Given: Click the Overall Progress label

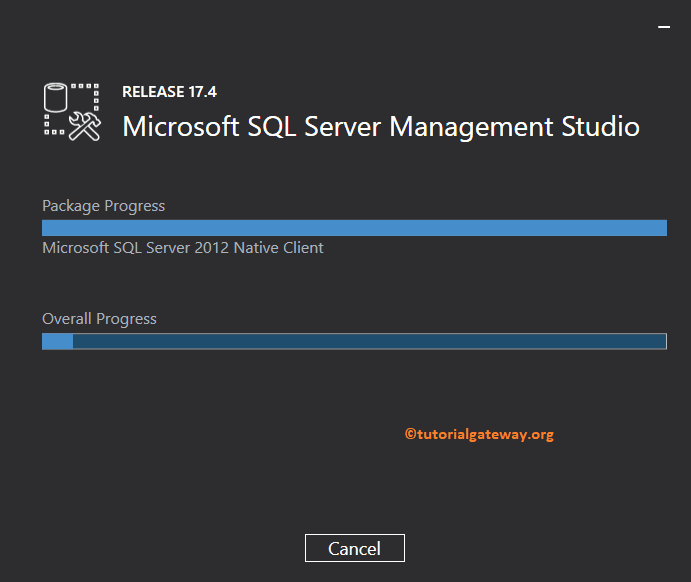Looking at the screenshot, I should coord(99,319).
